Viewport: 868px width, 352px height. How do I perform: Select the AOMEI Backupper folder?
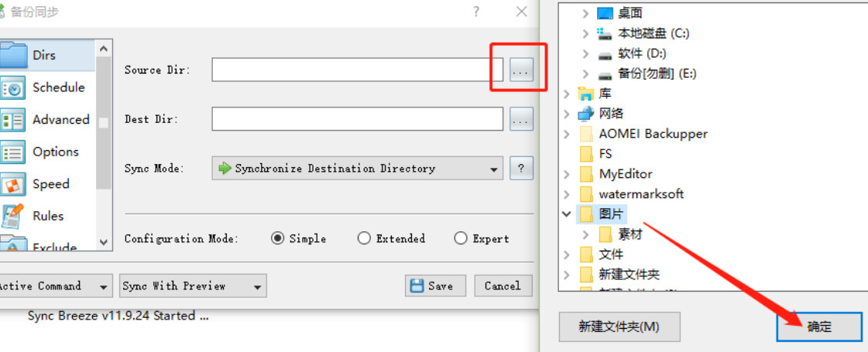(x=643, y=133)
